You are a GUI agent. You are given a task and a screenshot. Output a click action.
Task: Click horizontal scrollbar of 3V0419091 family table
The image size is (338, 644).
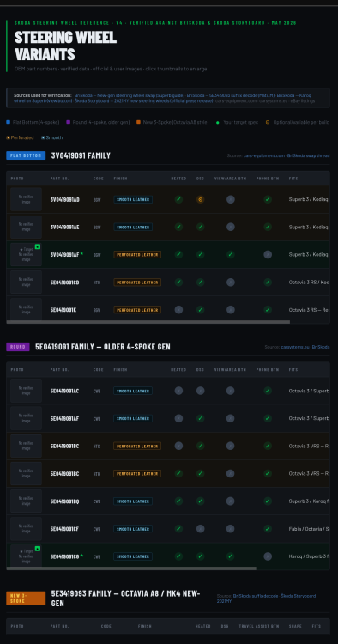pyautogui.click(x=148, y=322)
